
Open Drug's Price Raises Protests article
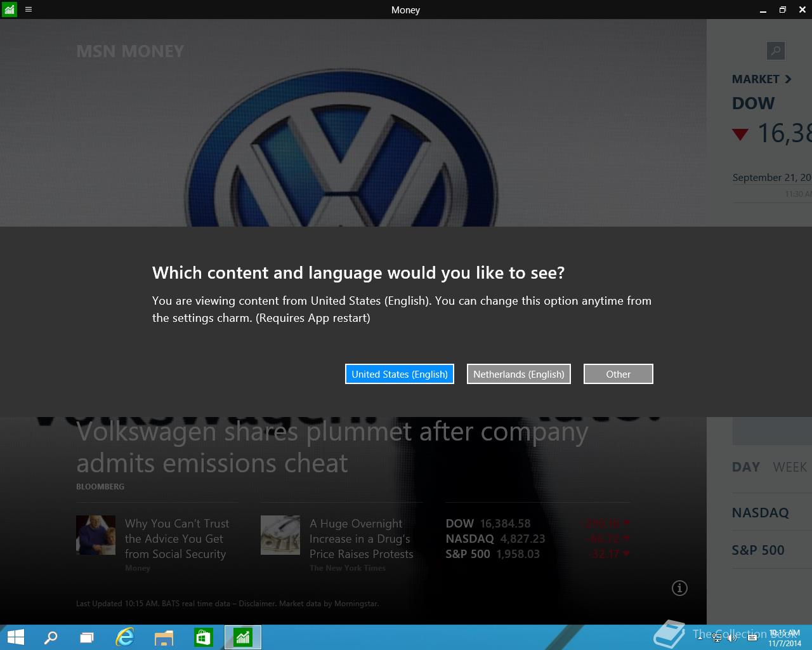(x=362, y=538)
